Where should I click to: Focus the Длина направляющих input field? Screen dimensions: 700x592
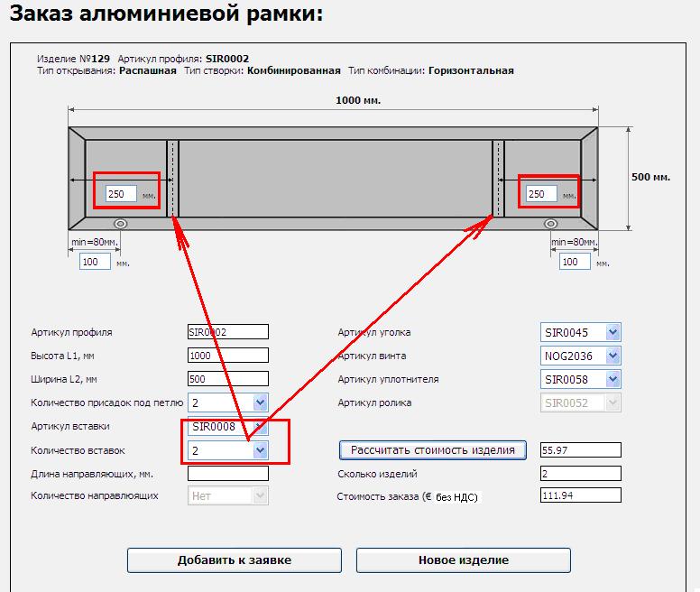[x=227, y=473]
